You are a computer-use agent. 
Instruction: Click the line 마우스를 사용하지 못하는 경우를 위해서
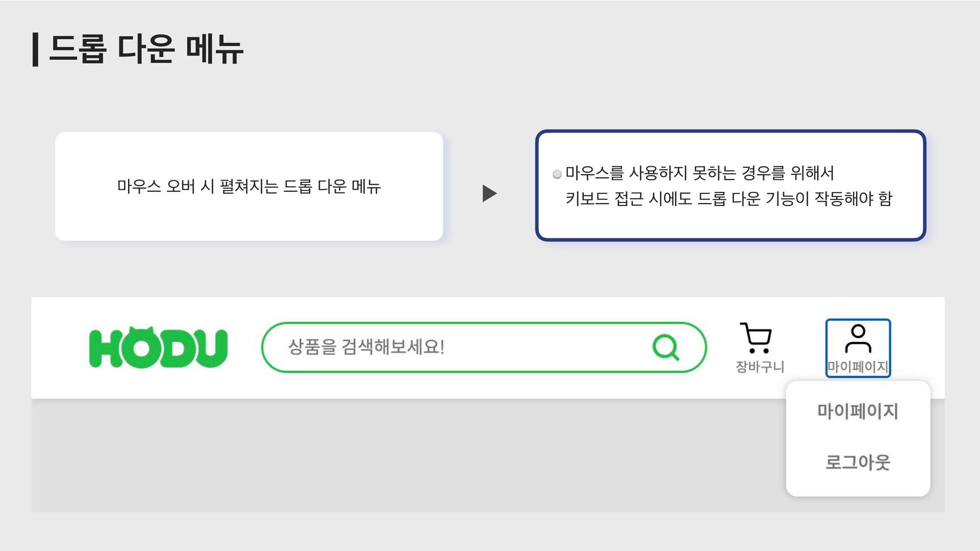pos(699,173)
